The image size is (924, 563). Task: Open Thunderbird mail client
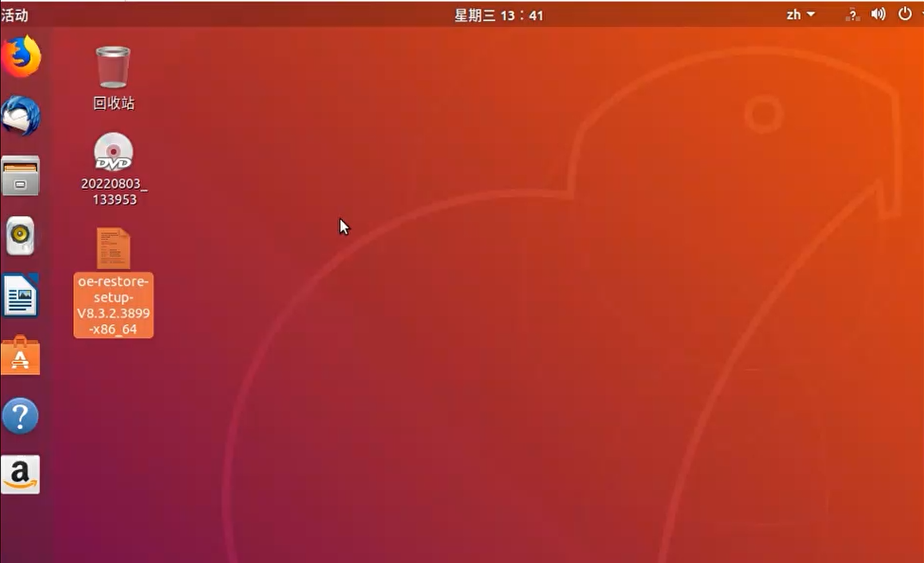[x=21, y=116]
